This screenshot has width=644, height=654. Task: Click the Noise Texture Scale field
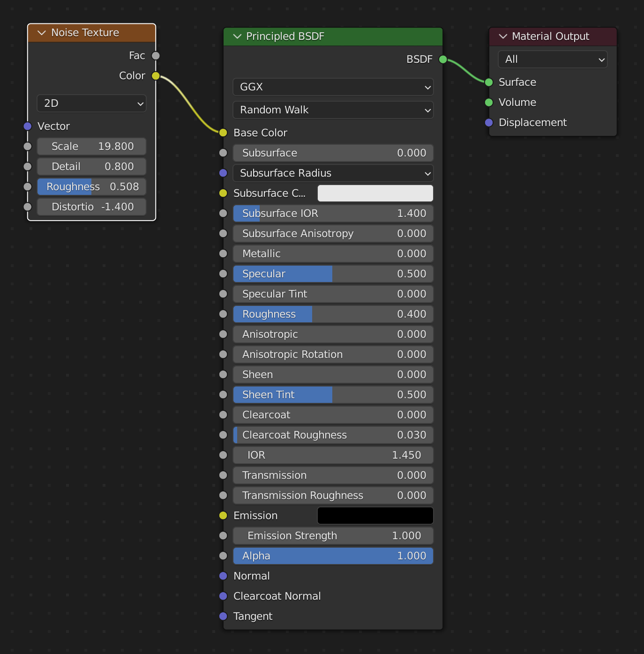click(x=91, y=147)
